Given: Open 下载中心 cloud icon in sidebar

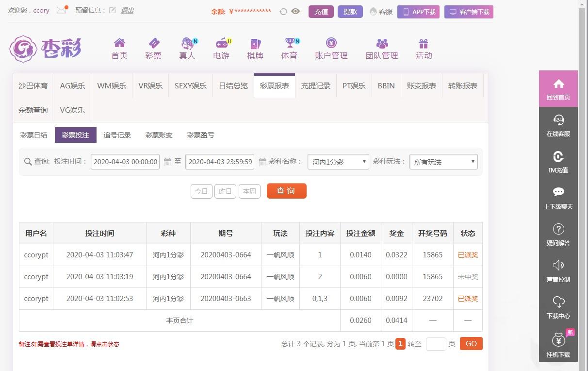Looking at the screenshot, I should click(558, 307).
